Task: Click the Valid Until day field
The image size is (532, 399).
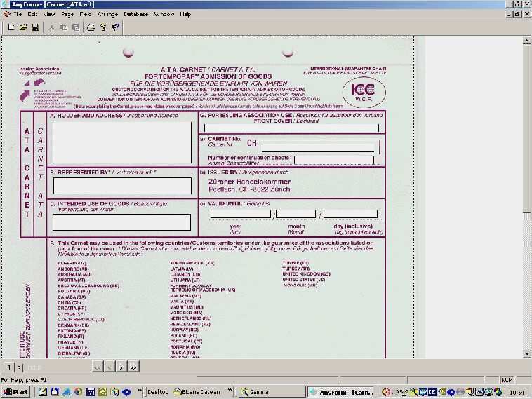Action: [x=350, y=215]
